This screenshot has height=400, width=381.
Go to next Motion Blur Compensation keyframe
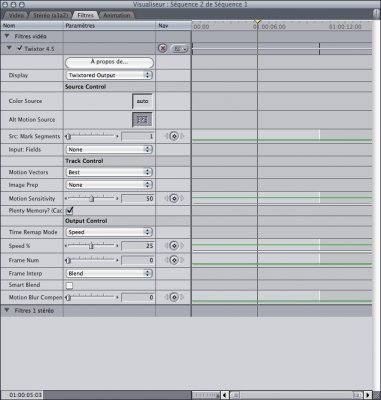(x=182, y=297)
